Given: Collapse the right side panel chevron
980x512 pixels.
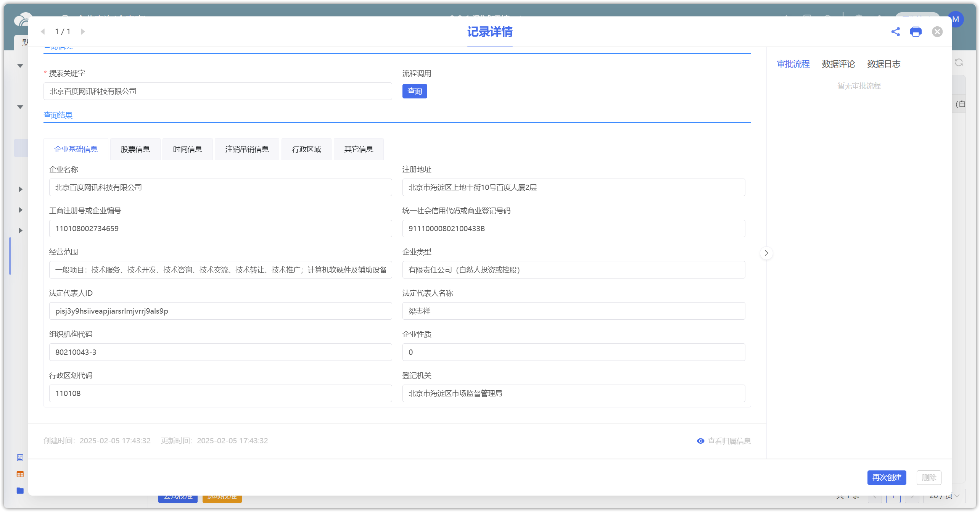Looking at the screenshot, I should coord(766,253).
